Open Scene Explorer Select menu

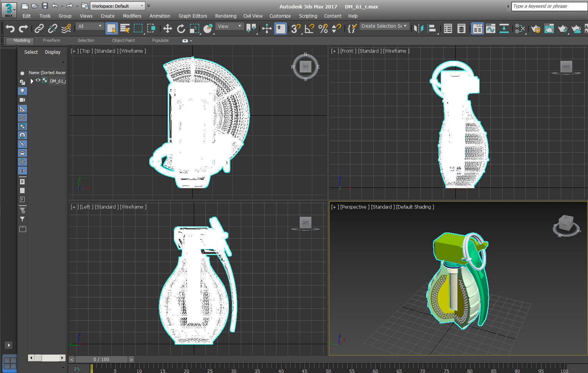[x=31, y=52]
